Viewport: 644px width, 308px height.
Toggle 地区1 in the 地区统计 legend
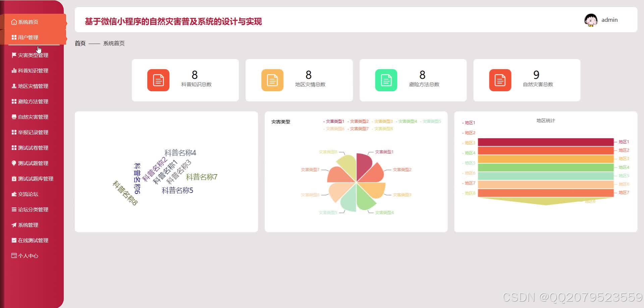[x=469, y=122]
